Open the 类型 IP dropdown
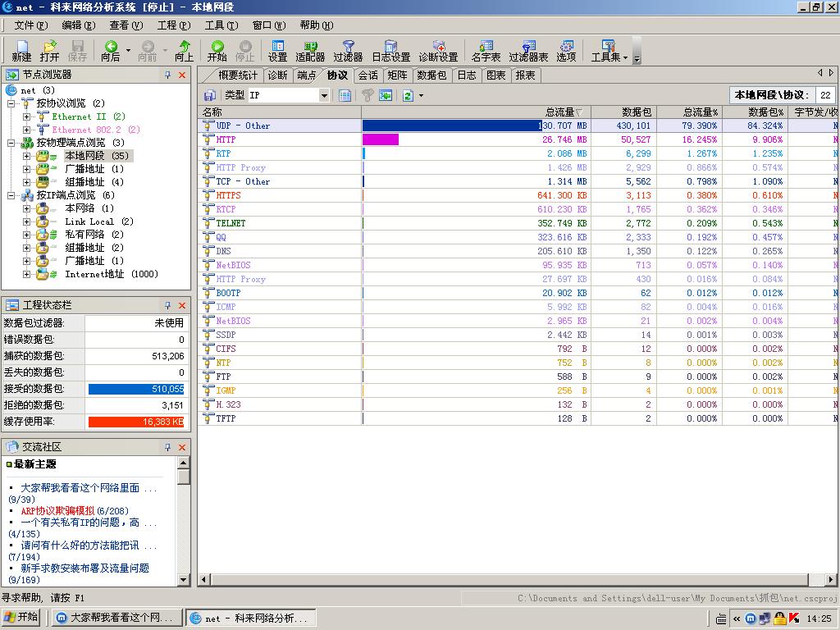840x630 pixels. [323, 95]
